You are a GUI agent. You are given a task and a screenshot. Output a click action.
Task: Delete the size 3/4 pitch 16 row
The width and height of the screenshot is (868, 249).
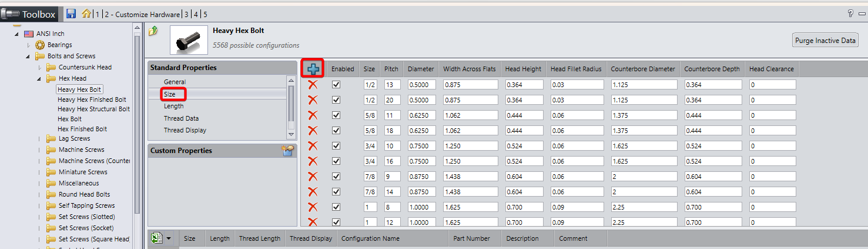pyautogui.click(x=313, y=161)
